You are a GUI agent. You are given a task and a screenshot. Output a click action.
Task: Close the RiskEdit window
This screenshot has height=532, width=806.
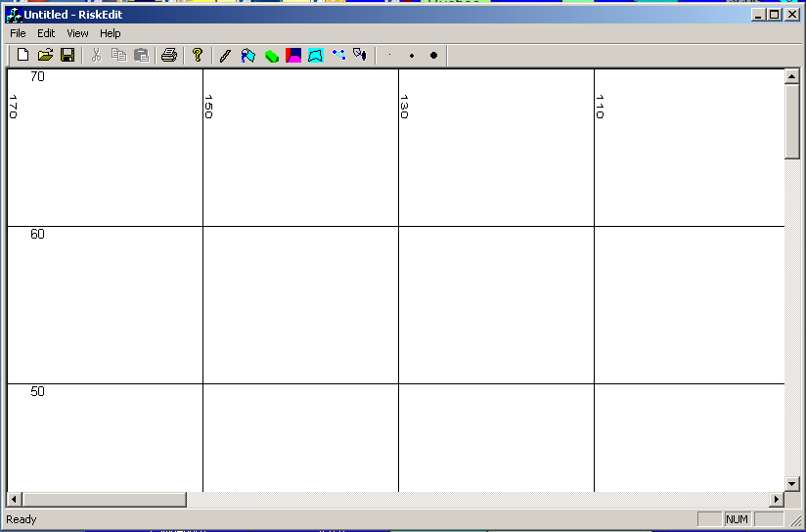tap(792, 15)
